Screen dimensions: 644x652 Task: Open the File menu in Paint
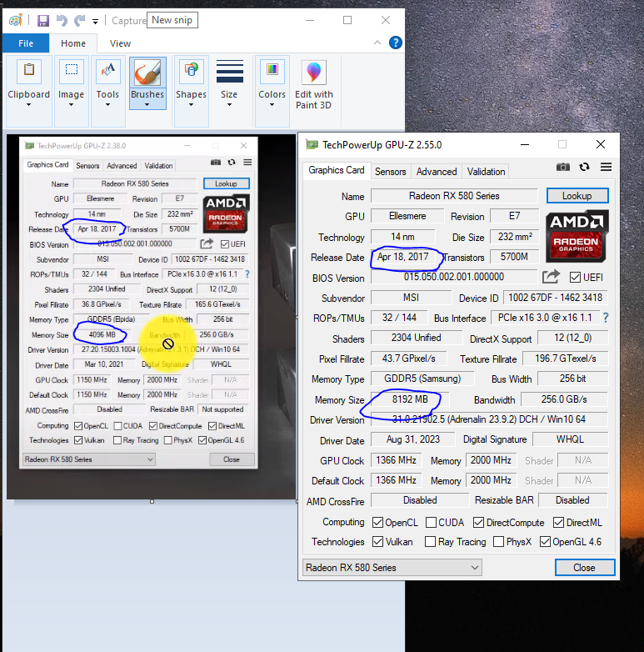point(26,43)
